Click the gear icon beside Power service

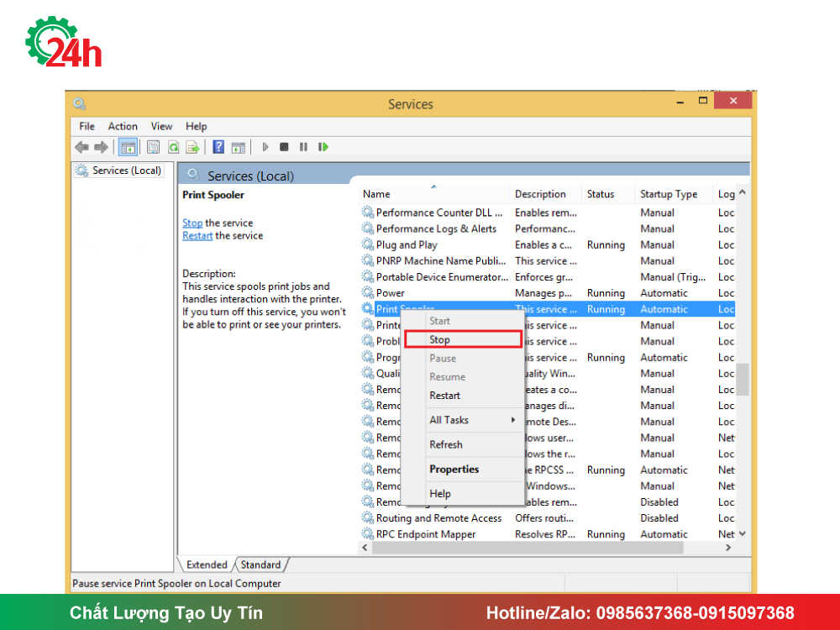tap(368, 293)
